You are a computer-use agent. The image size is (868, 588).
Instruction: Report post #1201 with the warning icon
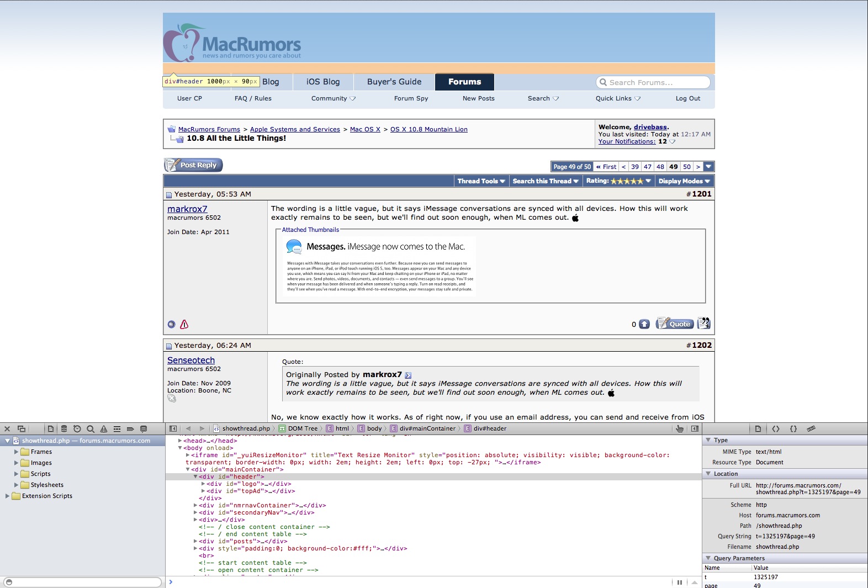pos(184,325)
